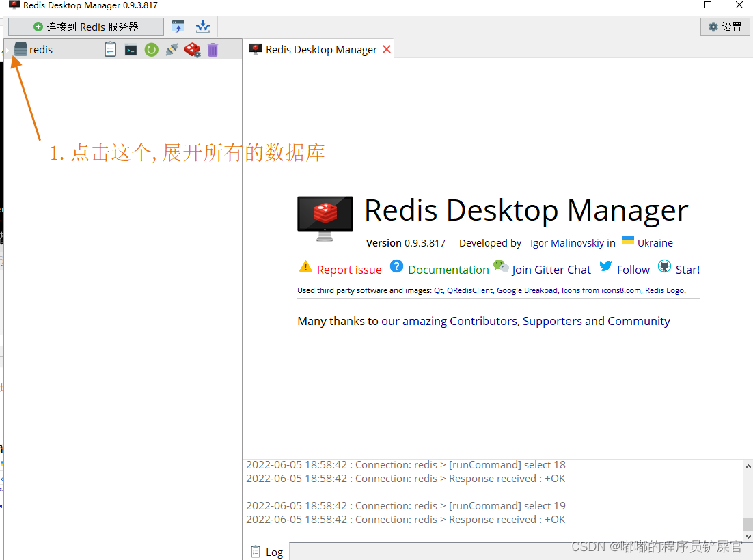Click the Report issue link

coord(349,270)
